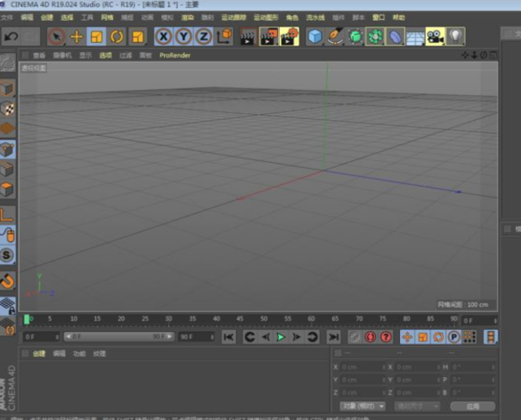
Task: Select the Live Selection arrow tool
Action: point(56,36)
